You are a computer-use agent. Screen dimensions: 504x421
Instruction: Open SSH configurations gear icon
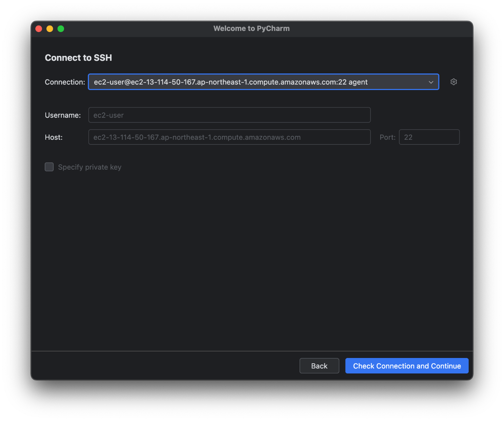454,82
